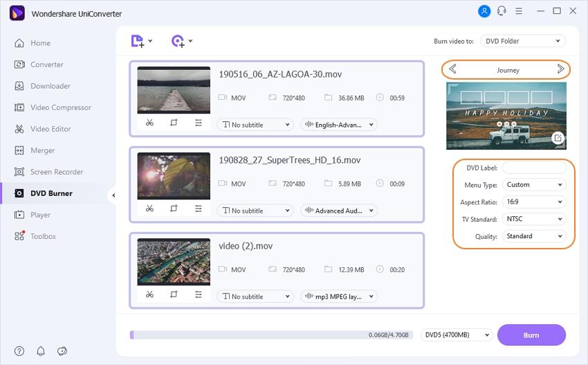Crop 190828_27_SuperTrees_HD_16.mov video

[x=174, y=208]
